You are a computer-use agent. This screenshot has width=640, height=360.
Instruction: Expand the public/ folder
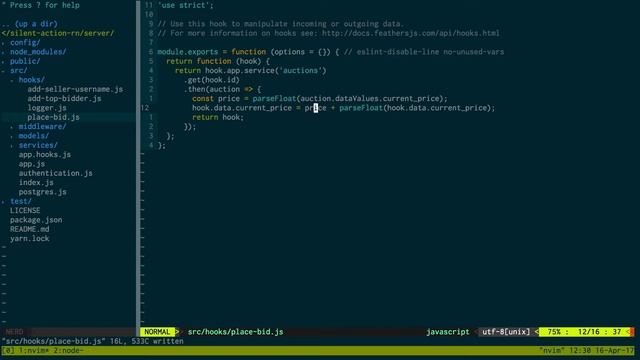click(x=25, y=61)
